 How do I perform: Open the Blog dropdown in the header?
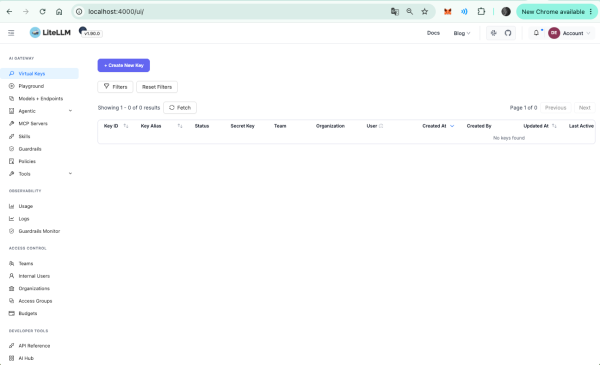tap(462, 33)
